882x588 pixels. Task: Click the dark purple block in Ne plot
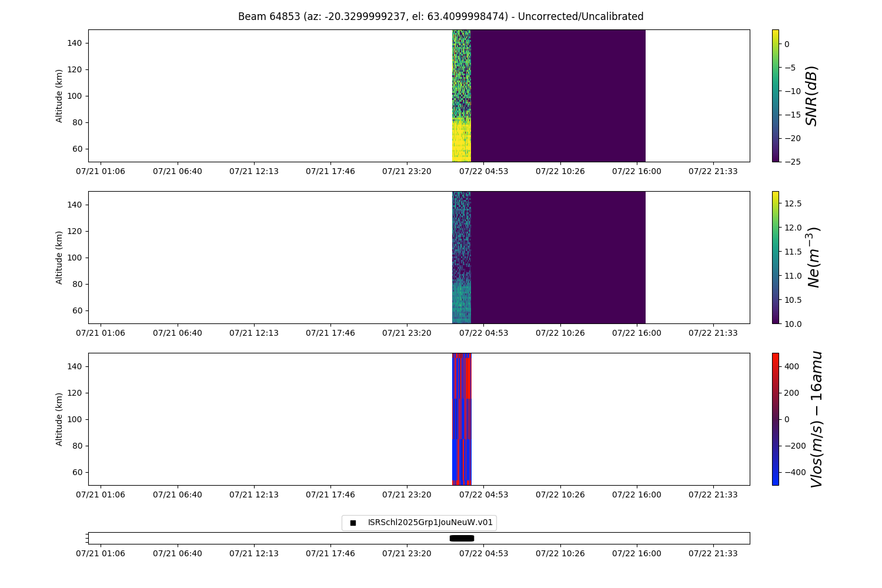click(557, 257)
